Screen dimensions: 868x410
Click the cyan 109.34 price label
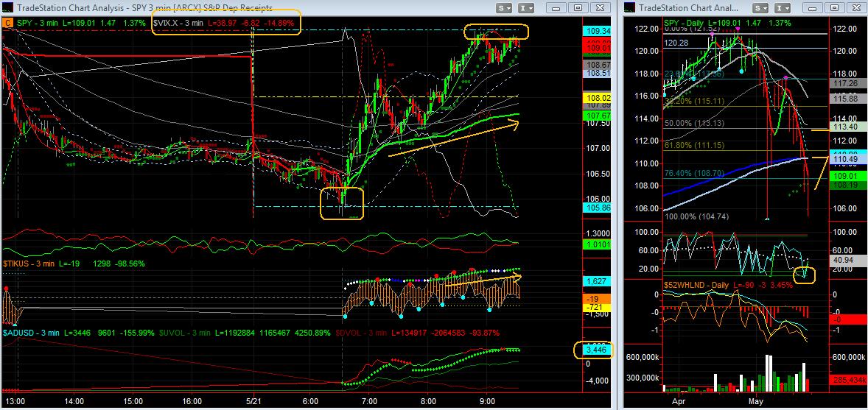(x=598, y=32)
